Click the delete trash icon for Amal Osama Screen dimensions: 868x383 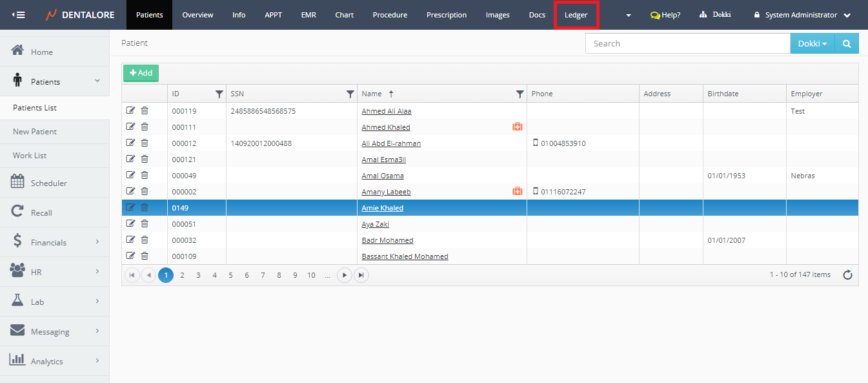[145, 175]
